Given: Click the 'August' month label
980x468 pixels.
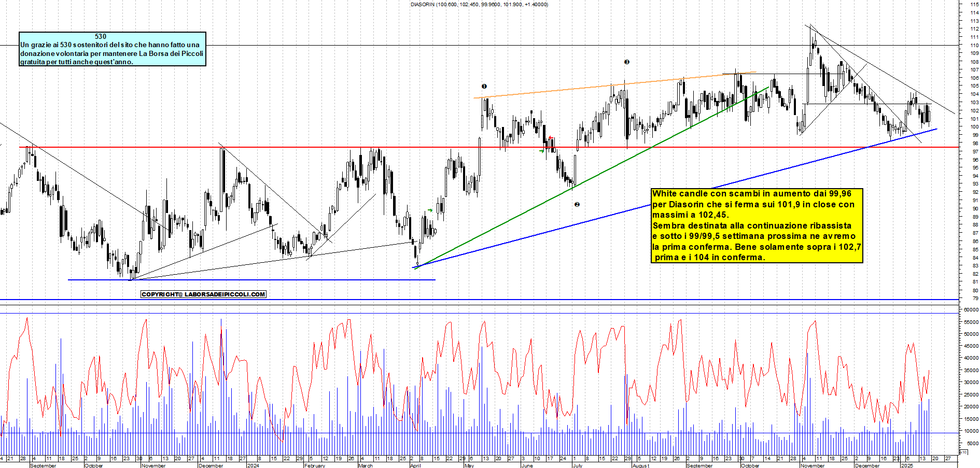Looking at the screenshot, I should (x=641, y=465).
